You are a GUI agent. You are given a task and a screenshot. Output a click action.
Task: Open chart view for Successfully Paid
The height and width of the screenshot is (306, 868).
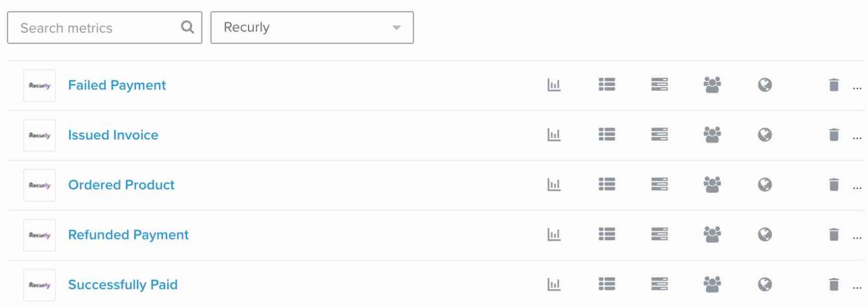coord(554,284)
